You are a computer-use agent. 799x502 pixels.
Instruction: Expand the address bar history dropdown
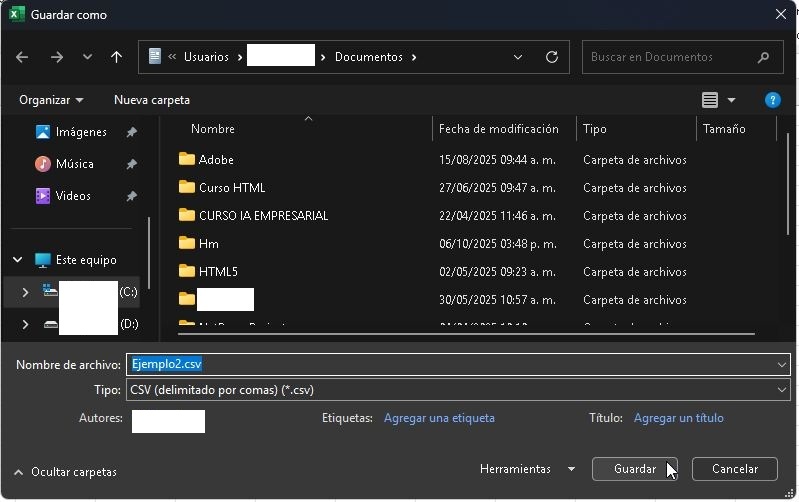click(x=518, y=57)
